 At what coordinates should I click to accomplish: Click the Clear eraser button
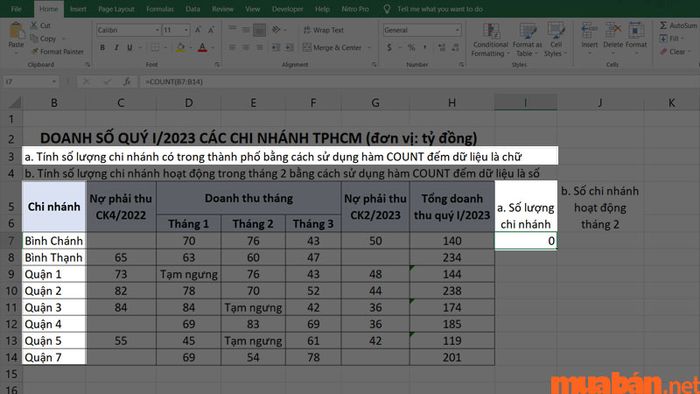pos(674,52)
